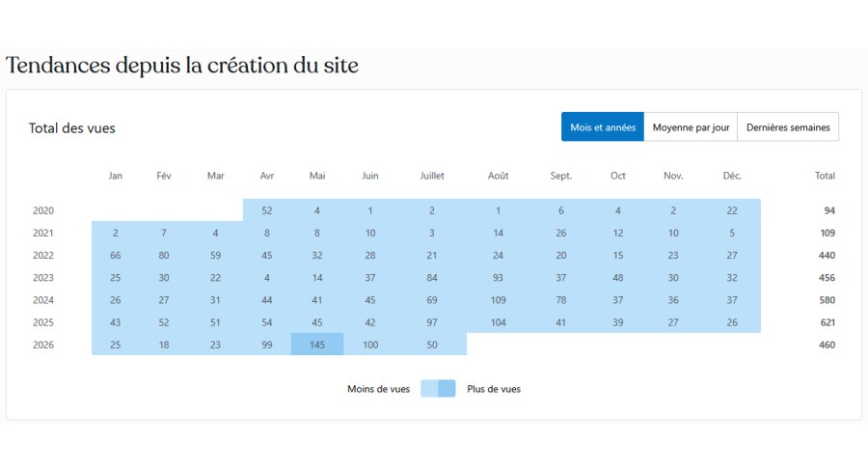The image size is (868, 472).
Task: Click the Août column header
Action: coord(498,176)
